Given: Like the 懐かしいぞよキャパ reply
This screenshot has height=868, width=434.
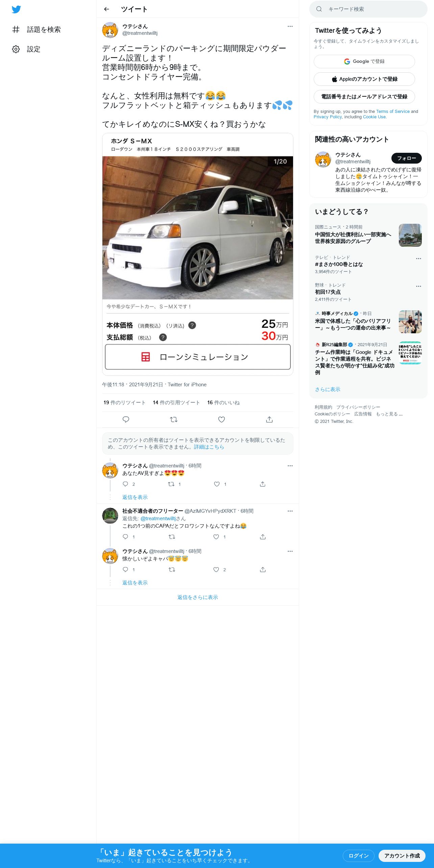Looking at the screenshot, I should point(216,570).
